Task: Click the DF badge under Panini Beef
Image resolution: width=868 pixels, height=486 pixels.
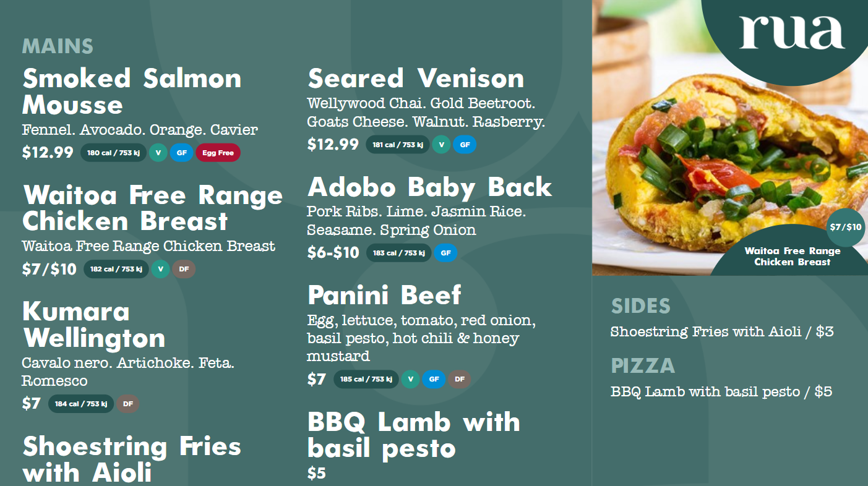Action: point(460,379)
